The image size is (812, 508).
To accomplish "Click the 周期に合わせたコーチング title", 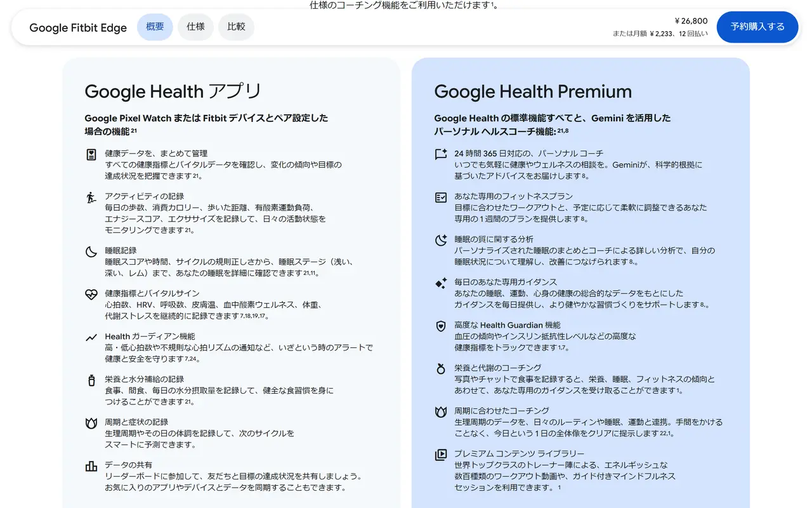I will coord(501,411).
